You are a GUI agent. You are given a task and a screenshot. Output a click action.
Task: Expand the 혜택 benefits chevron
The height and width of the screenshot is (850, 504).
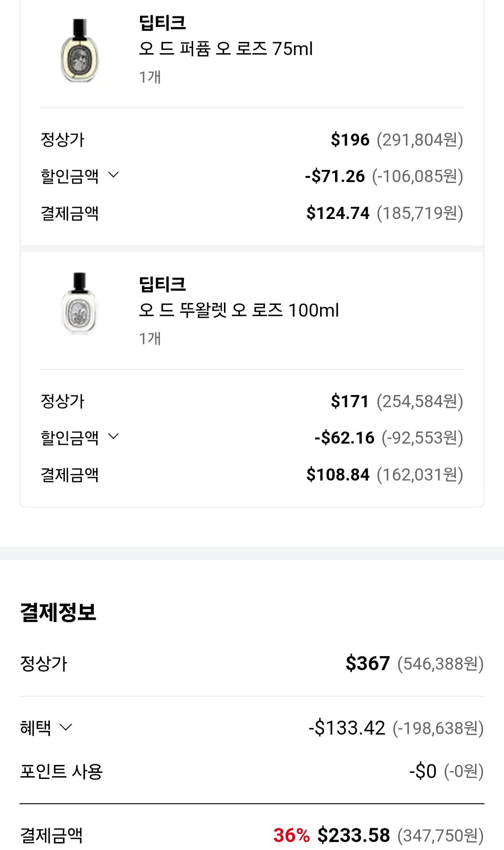point(66,727)
